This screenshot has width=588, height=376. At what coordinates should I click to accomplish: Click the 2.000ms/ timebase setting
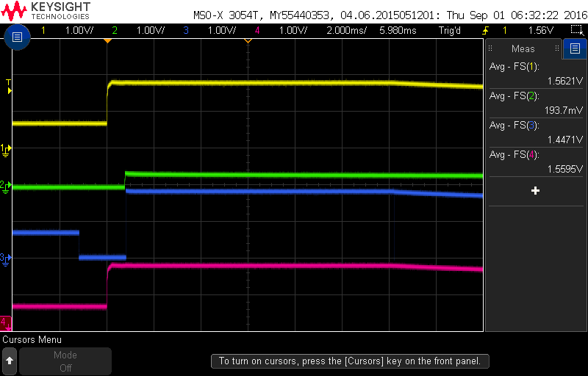pyautogui.click(x=346, y=30)
